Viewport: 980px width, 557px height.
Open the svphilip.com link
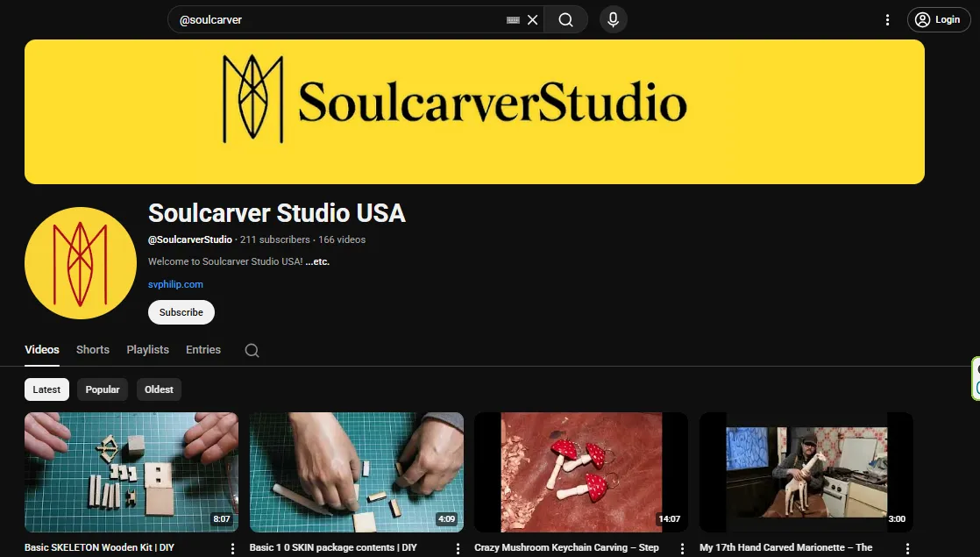174,284
